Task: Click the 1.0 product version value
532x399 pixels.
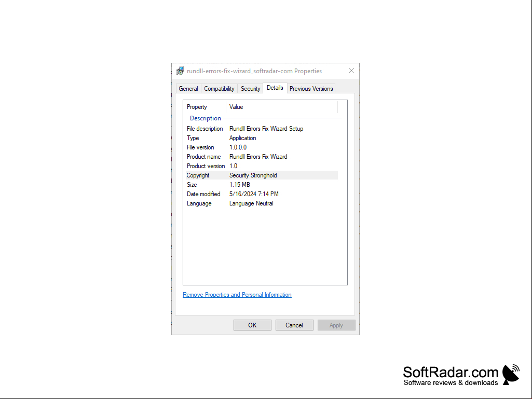Action: [233, 166]
